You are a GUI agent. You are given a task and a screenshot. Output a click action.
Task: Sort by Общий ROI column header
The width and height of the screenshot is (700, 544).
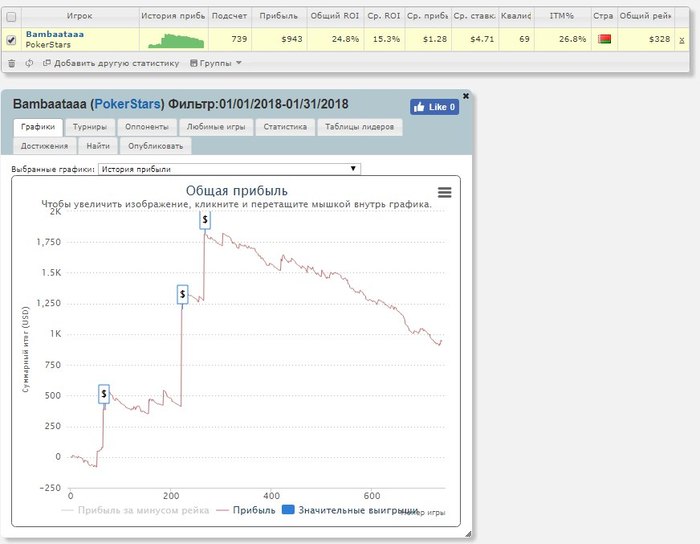(x=335, y=16)
